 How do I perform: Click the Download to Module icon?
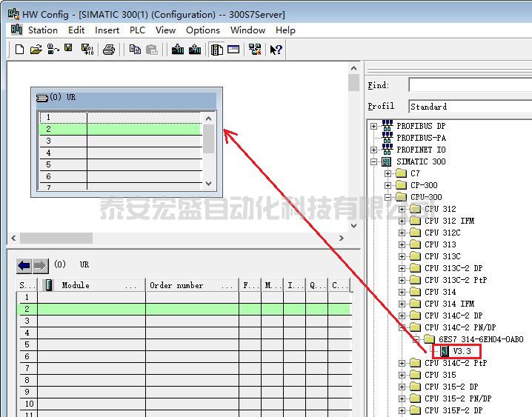[x=178, y=50]
